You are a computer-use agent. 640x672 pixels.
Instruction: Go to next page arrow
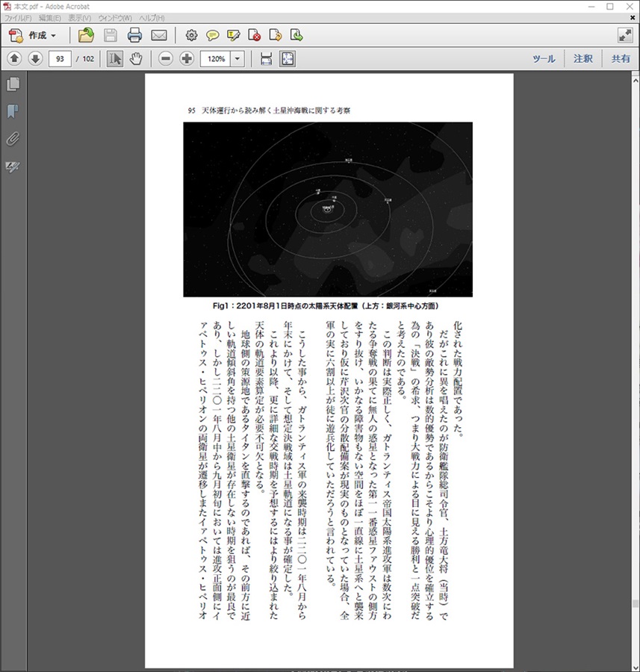point(35,58)
